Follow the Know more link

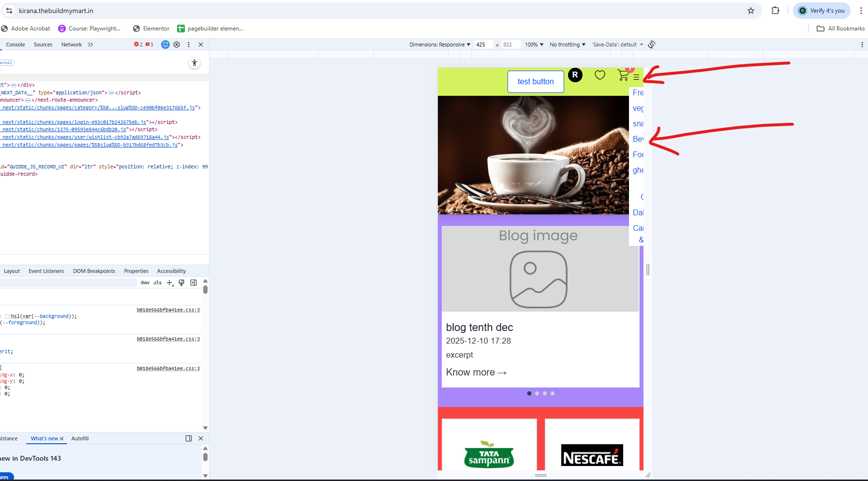pos(476,372)
